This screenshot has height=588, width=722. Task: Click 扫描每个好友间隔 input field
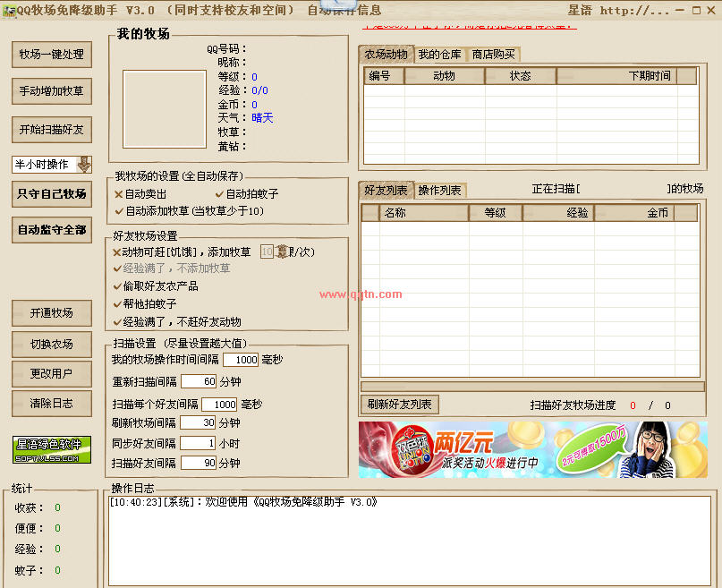(219, 405)
